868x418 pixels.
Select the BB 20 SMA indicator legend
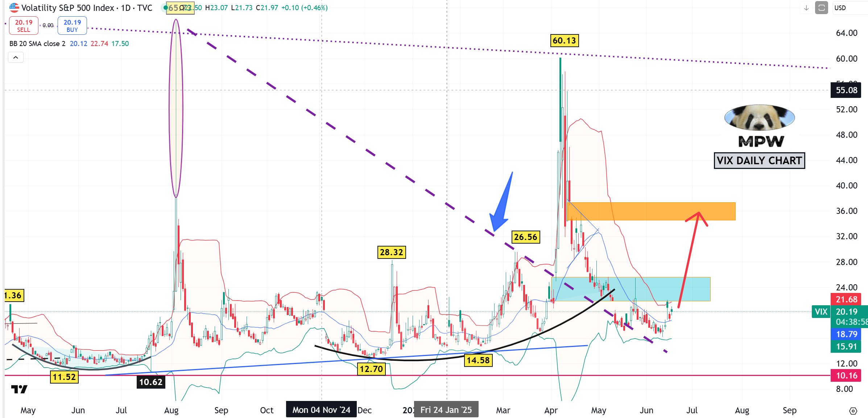click(37, 44)
